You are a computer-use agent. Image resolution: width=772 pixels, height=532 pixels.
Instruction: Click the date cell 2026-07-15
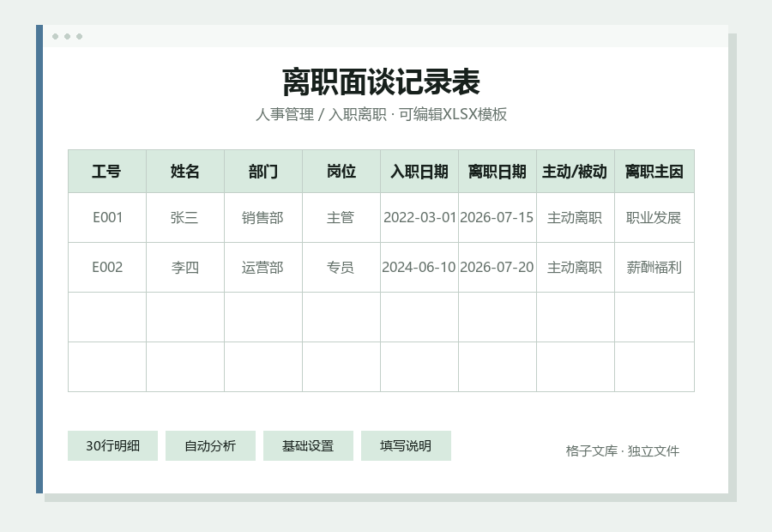point(498,218)
